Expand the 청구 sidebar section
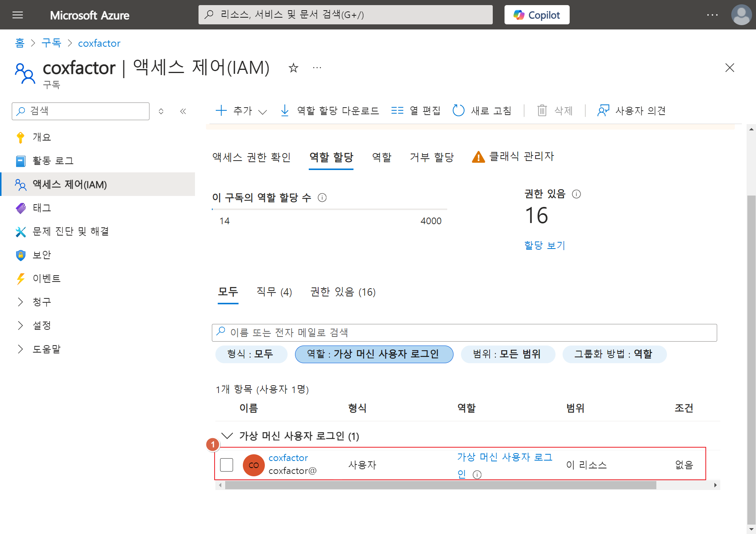The width and height of the screenshot is (756, 534). (20, 302)
